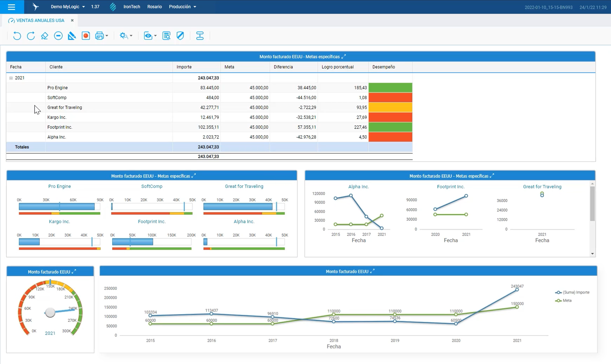The height and width of the screenshot is (364, 611).
Task: Click Importe value 102.355,11
Action: point(208,127)
